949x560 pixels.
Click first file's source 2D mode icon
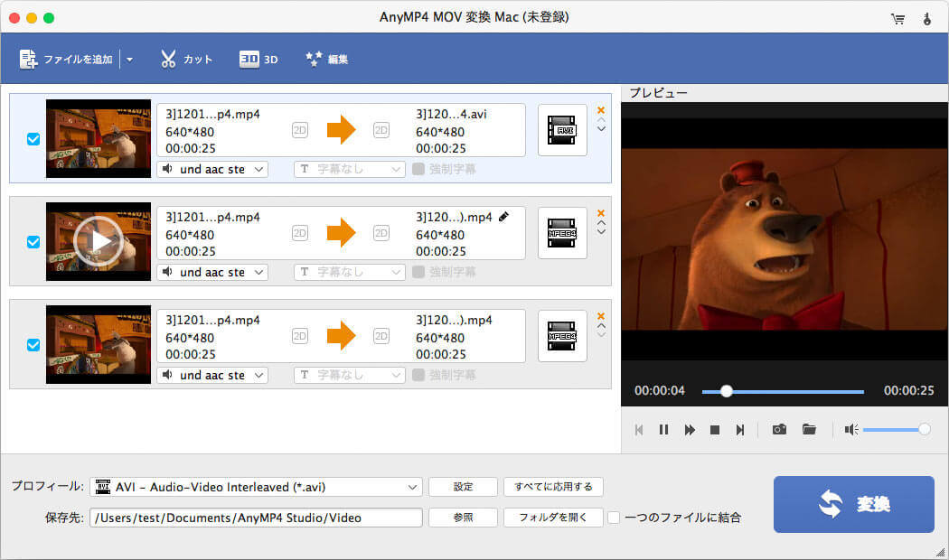click(299, 130)
